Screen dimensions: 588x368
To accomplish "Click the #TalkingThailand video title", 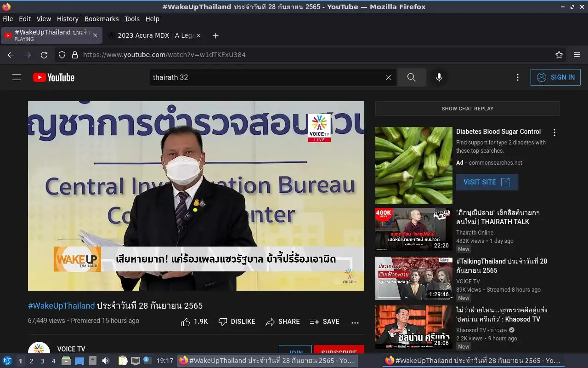I will coord(502,266).
